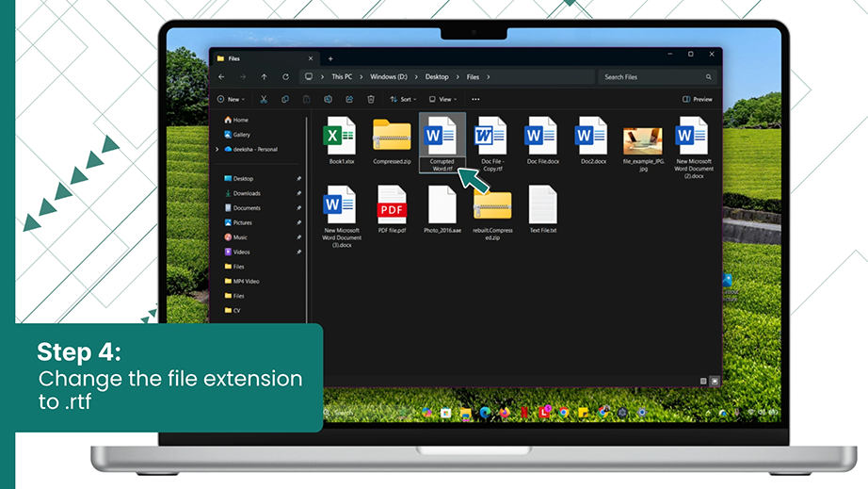Image resolution: width=868 pixels, height=489 pixels.
Task: Open Pictures in Quick access
Action: [238, 222]
